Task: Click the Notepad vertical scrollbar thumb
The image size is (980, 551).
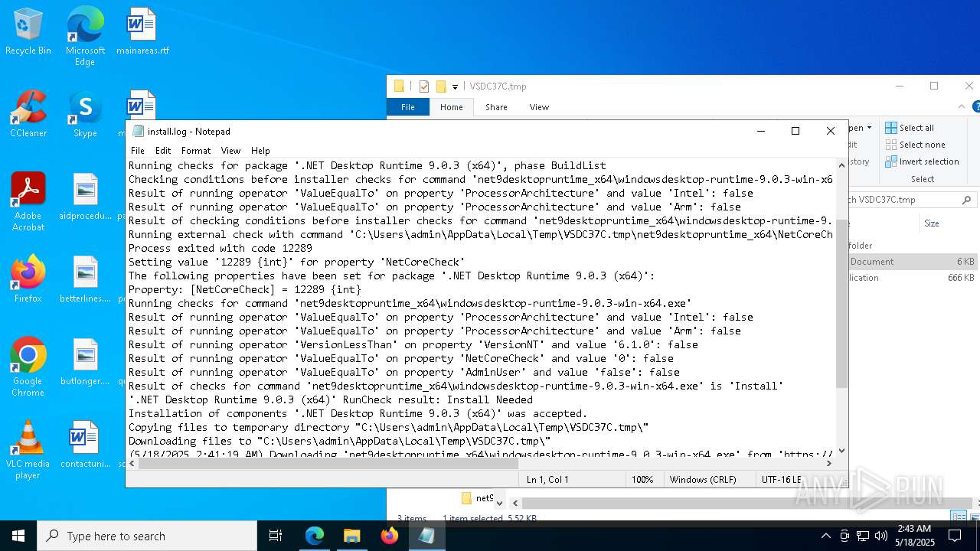Action: tap(841, 303)
